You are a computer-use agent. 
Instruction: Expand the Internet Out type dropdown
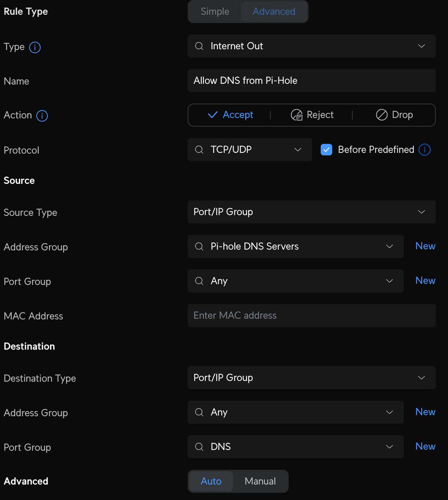pyautogui.click(x=421, y=46)
